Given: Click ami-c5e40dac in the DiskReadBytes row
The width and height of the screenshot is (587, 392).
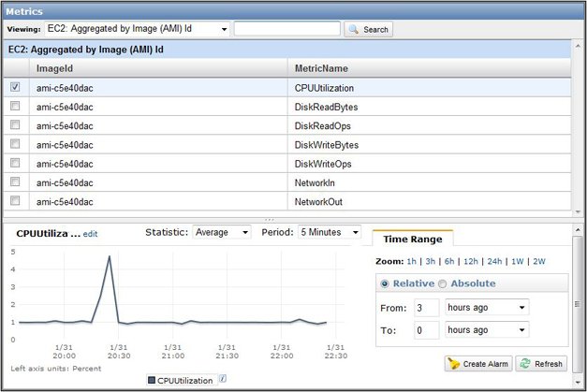Looking at the screenshot, I should [65, 108].
